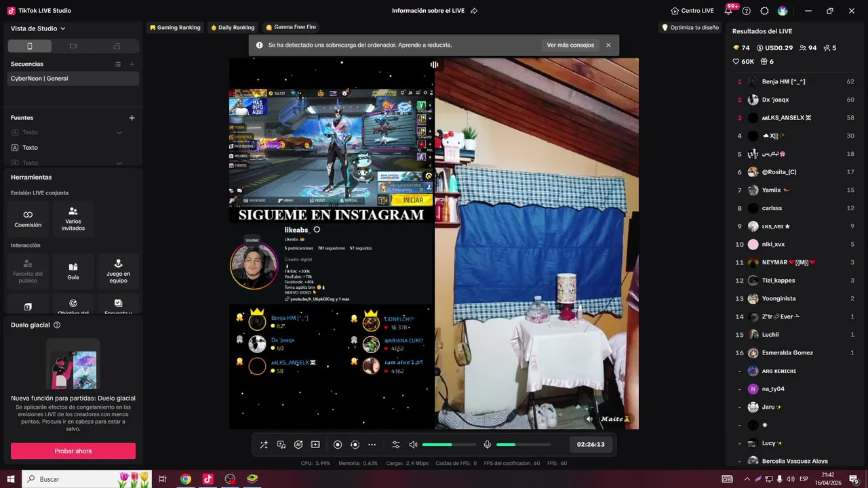Screen dimensions: 868x488
Task: Click Ver más consejos button
Action: click(570, 45)
